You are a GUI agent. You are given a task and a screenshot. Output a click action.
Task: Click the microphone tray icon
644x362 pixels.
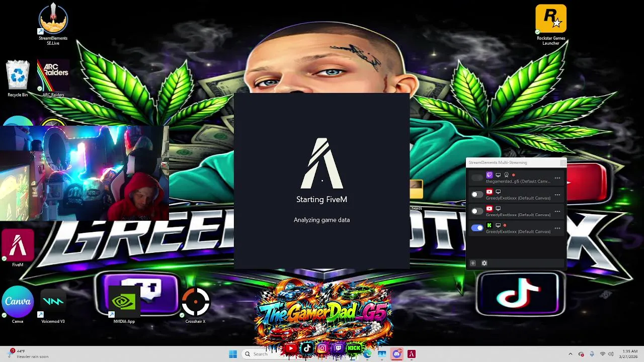(592, 354)
